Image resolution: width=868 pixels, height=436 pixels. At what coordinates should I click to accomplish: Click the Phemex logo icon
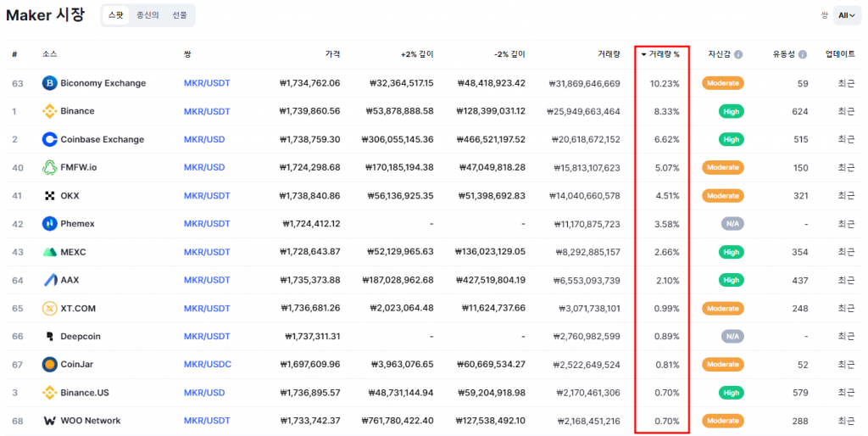[x=50, y=224]
